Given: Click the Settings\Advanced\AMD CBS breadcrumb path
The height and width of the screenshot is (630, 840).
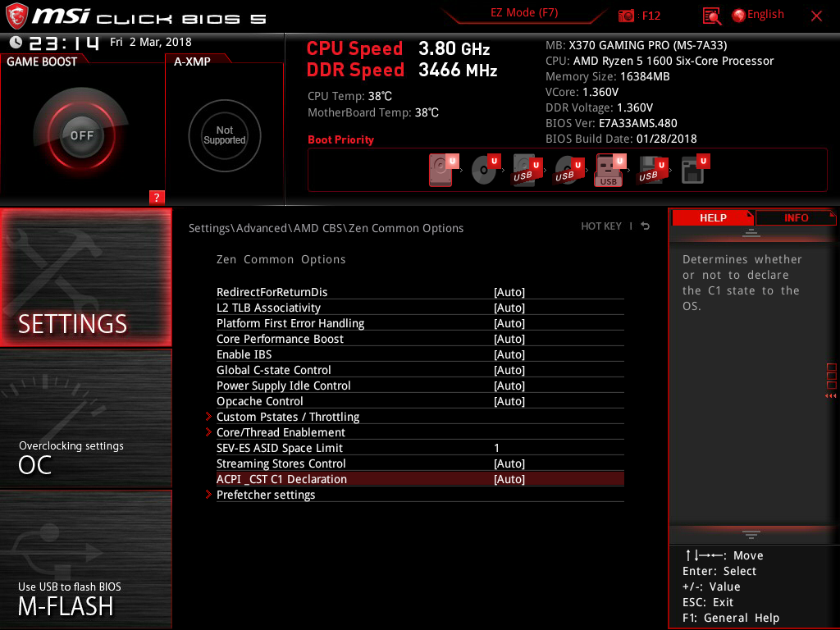Looking at the screenshot, I should coord(326,228).
